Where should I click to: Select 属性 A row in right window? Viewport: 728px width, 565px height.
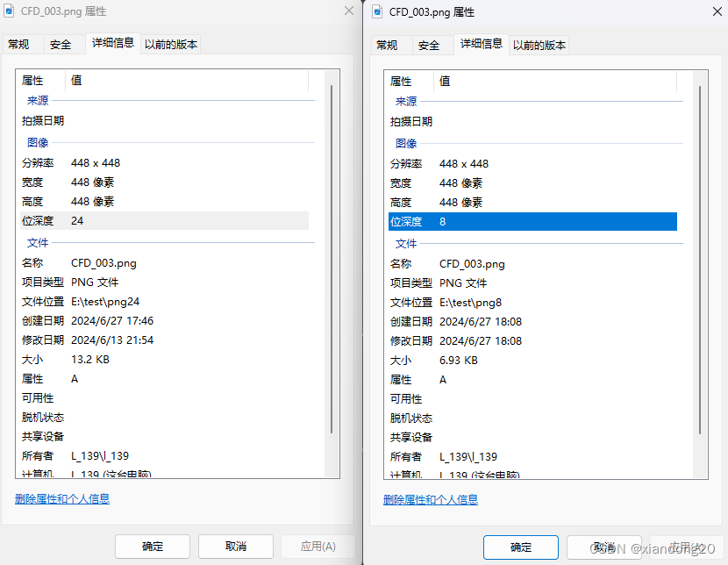click(x=532, y=380)
